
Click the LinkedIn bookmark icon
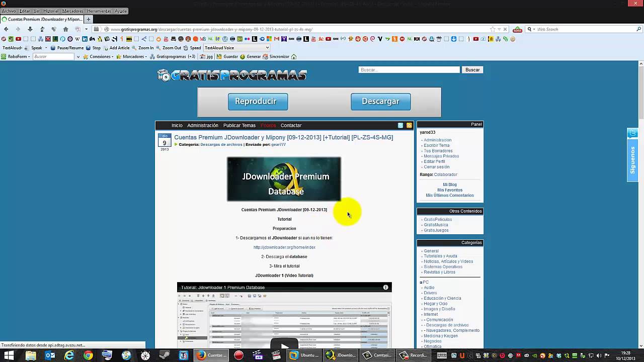[85, 39]
